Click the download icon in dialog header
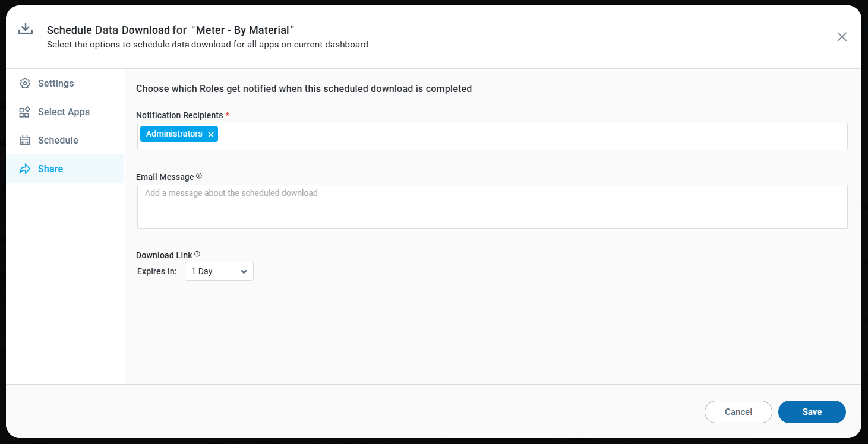 point(25,29)
